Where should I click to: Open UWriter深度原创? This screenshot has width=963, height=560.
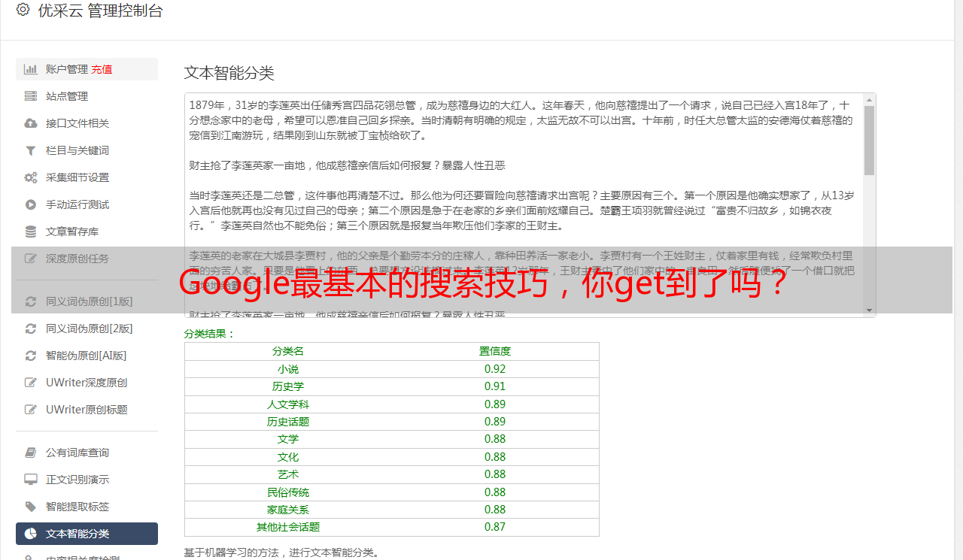[x=87, y=383]
